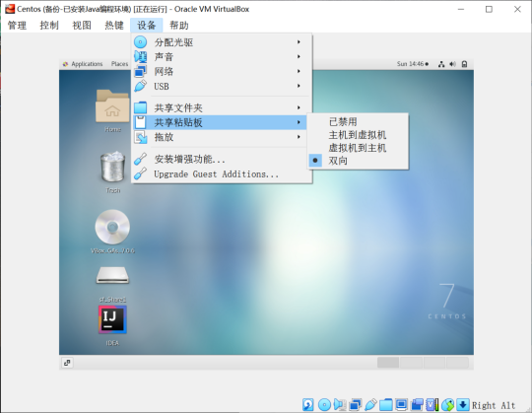Click the USB devices icon in status bar
Screen dimensions: 532x413
[370, 404]
